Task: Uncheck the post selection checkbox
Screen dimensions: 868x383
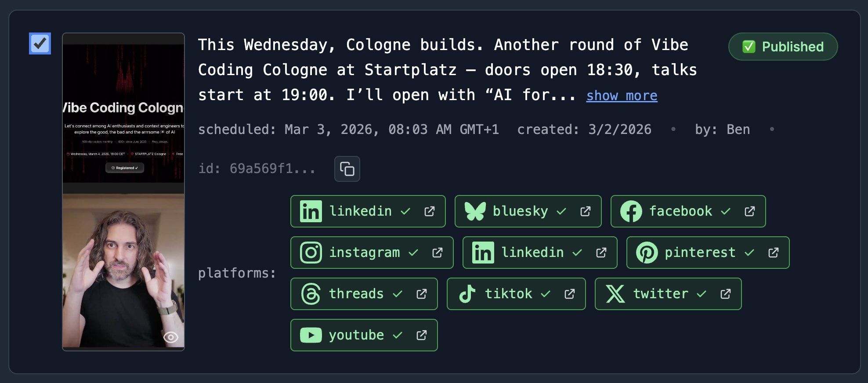Action: (x=40, y=43)
